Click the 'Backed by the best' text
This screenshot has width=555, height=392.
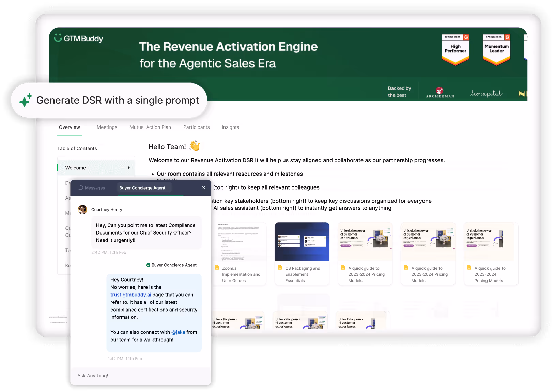399,92
